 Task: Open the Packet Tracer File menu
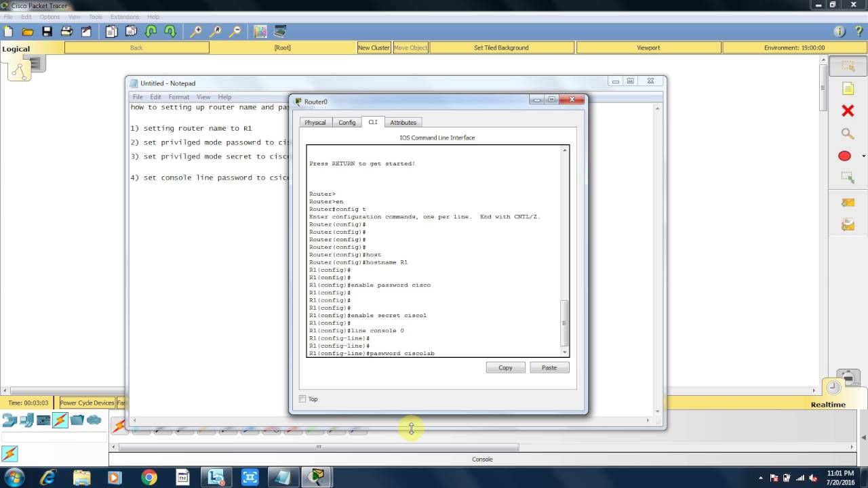tap(8, 17)
